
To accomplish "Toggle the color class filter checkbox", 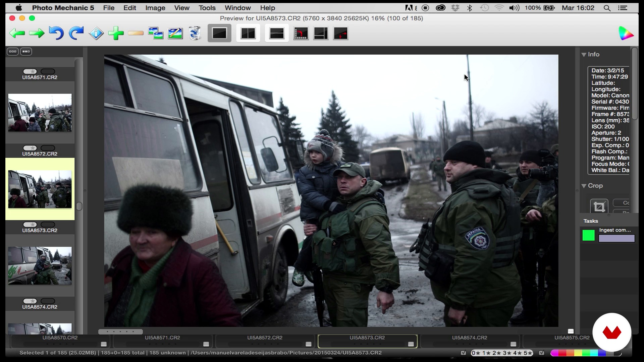I will 541,353.
